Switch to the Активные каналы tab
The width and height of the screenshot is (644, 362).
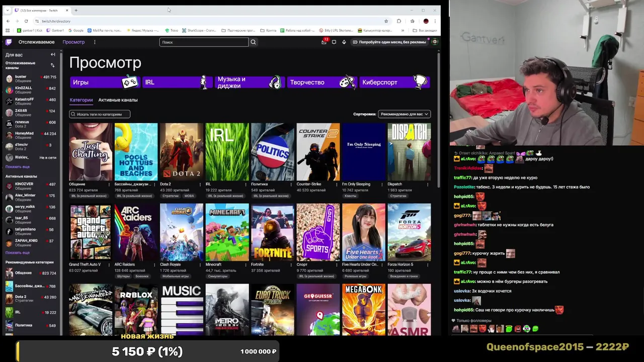[118, 100]
